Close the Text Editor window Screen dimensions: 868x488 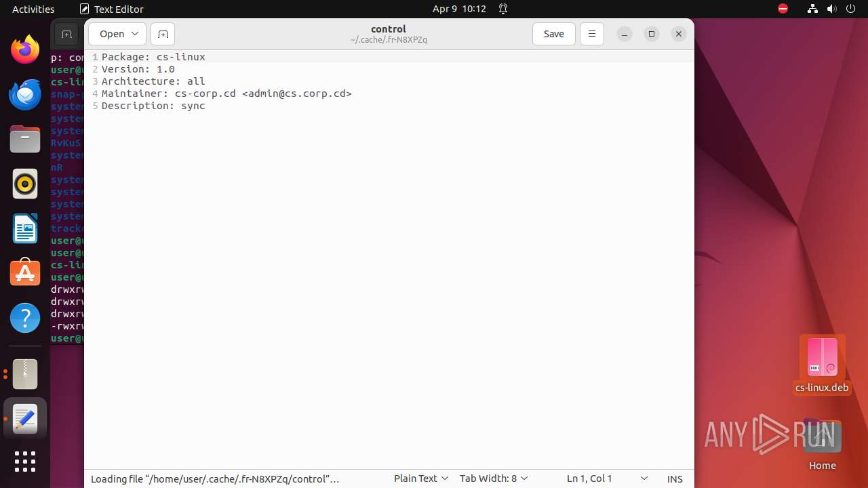click(x=679, y=34)
